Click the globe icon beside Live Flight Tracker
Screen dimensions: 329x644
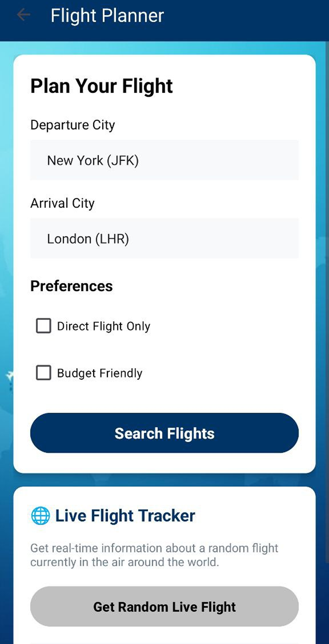(x=41, y=516)
